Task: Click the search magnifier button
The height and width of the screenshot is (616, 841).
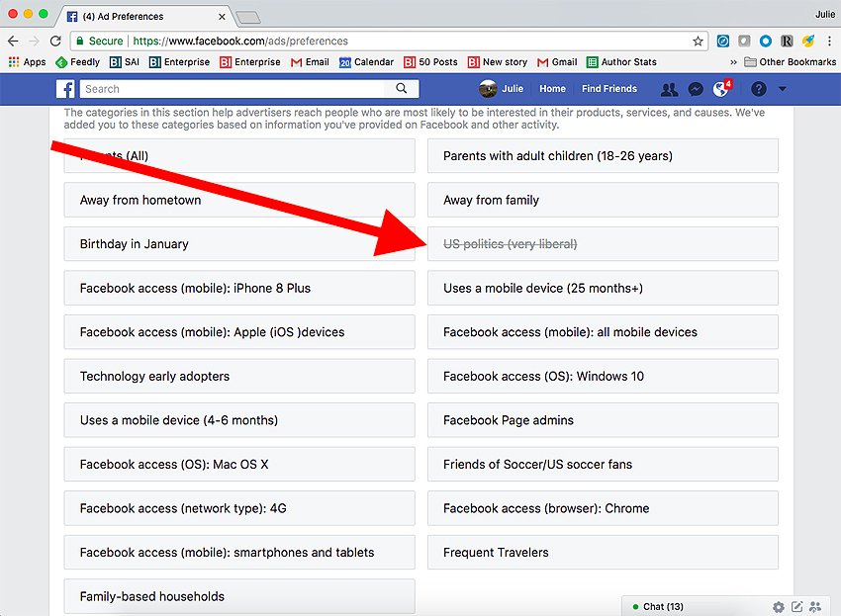Action: click(401, 88)
